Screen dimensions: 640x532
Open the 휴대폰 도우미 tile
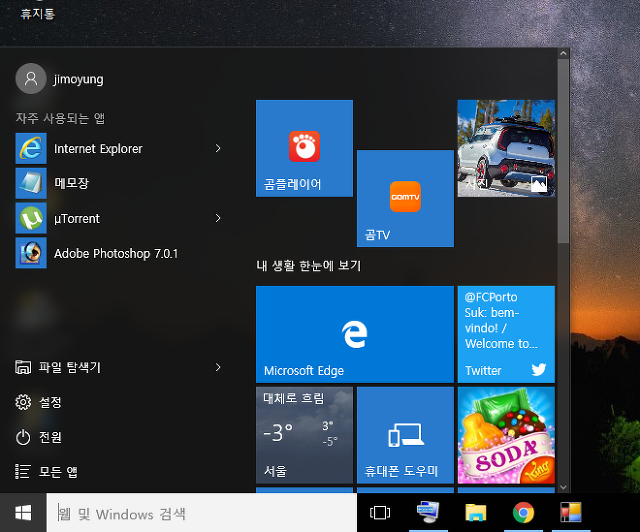[x=405, y=435]
